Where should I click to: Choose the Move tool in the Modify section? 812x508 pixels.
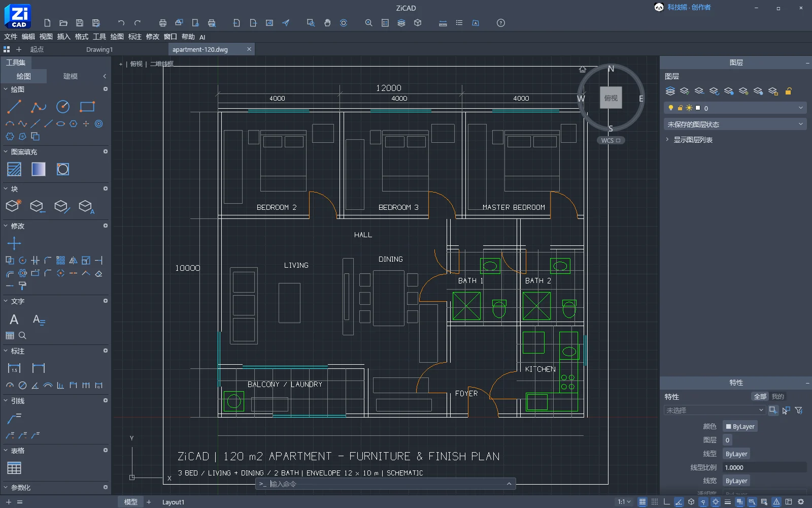[14, 243]
